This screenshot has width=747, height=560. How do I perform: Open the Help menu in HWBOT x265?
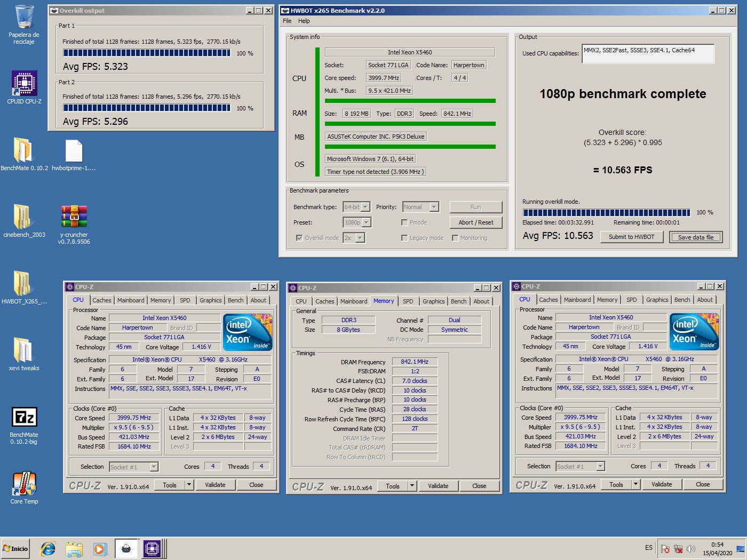click(x=304, y=21)
